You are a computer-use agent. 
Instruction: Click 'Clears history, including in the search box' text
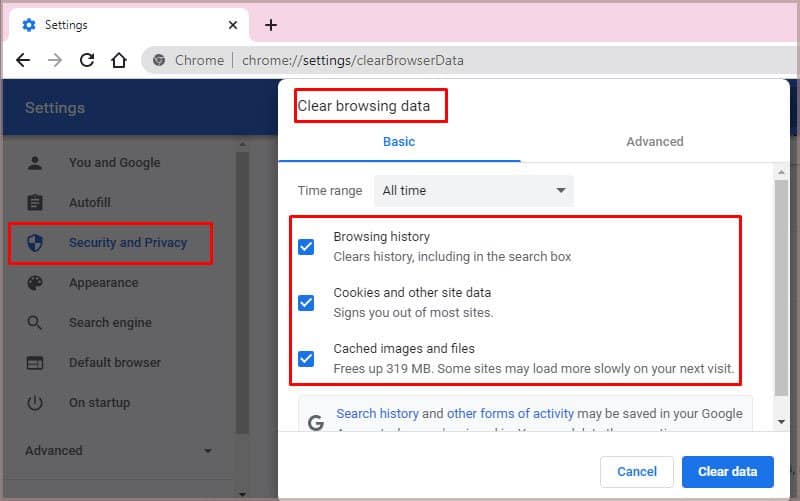453,257
